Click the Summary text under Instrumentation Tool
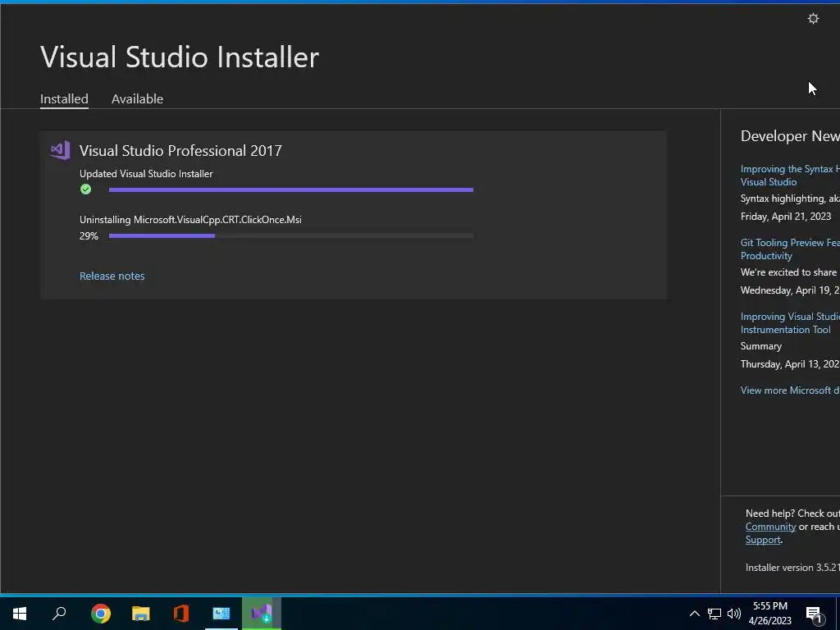This screenshot has width=840, height=630. tap(761, 346)
